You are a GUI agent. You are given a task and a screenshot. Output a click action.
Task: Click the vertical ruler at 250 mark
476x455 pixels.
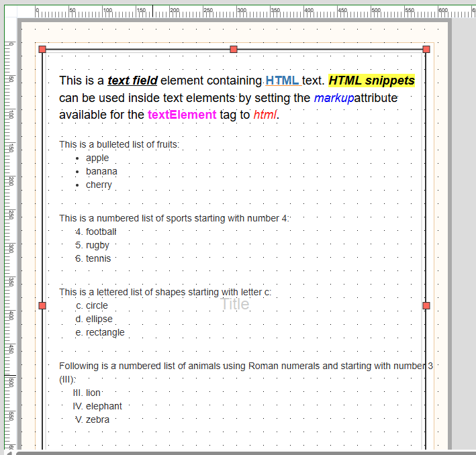(10, 215)
